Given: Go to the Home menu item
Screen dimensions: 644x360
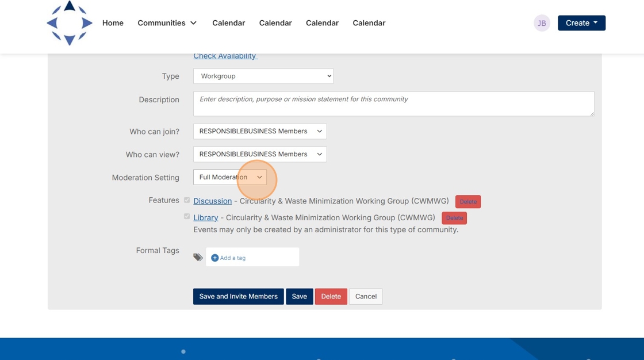Looking at the screenshot, I should pos(113,23).
